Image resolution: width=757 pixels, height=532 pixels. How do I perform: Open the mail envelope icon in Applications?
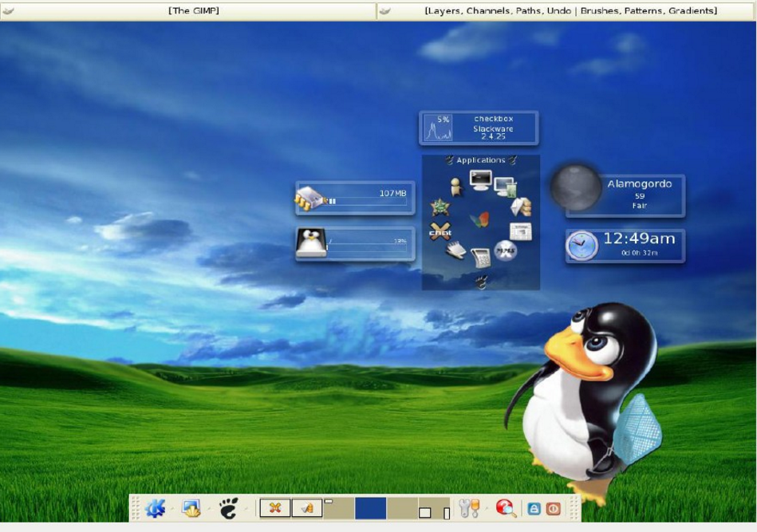pyautogui.click(x=522, y=207)
